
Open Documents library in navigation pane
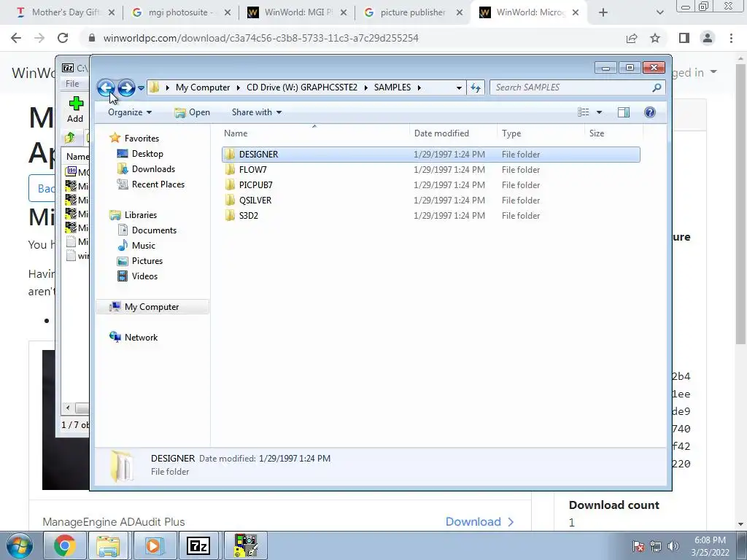click(154, 230)
